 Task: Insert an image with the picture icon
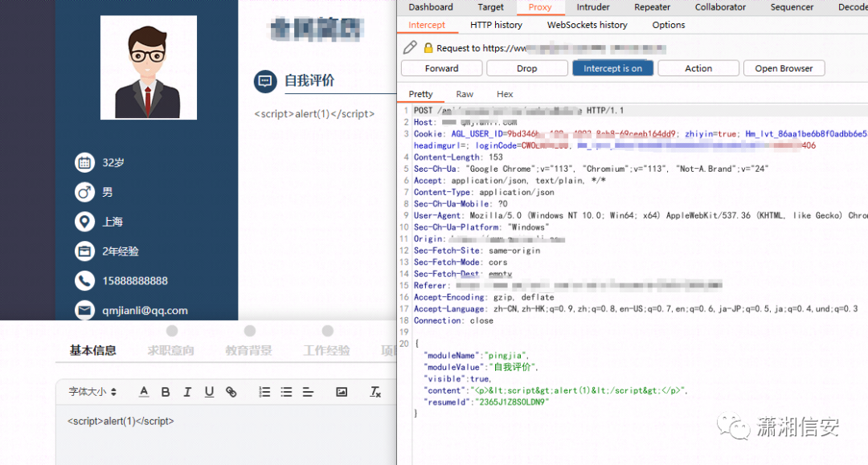click(342, 391)
